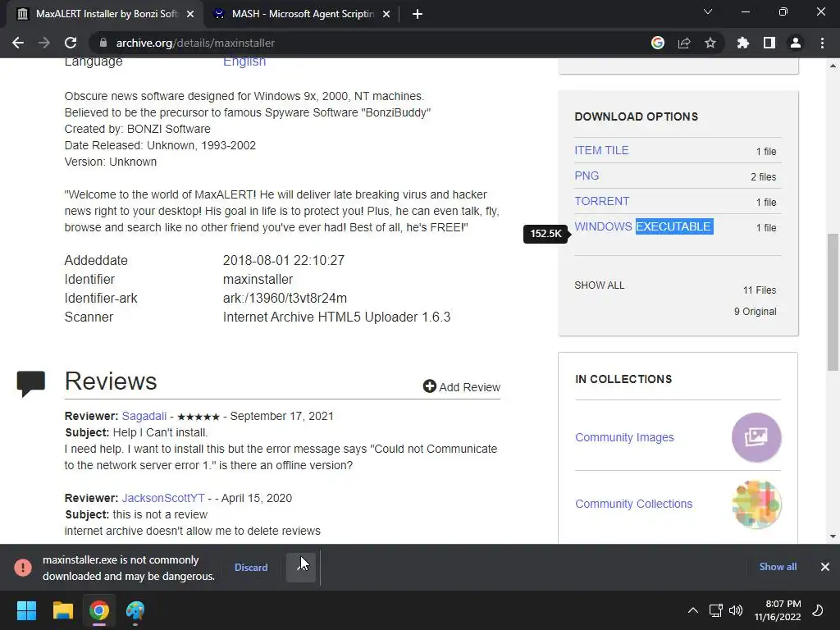Bookmark this page with the star
The width and height of the screenshot is (840, 630).
(710, 43)
